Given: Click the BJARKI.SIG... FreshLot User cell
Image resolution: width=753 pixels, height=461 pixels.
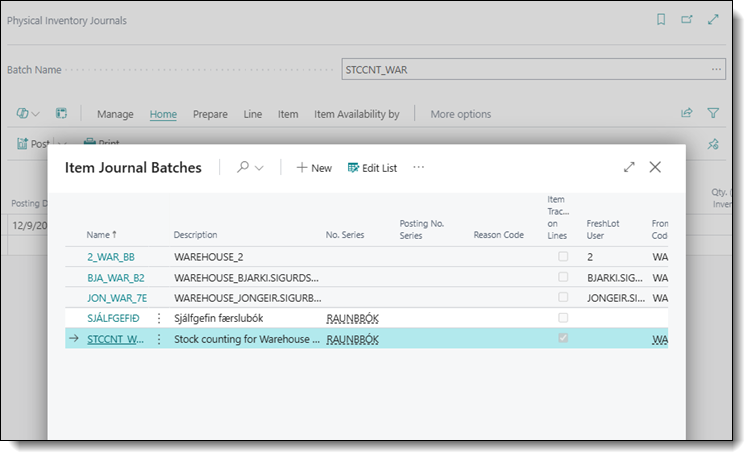Looking at the screenshot, I should 615,278.
